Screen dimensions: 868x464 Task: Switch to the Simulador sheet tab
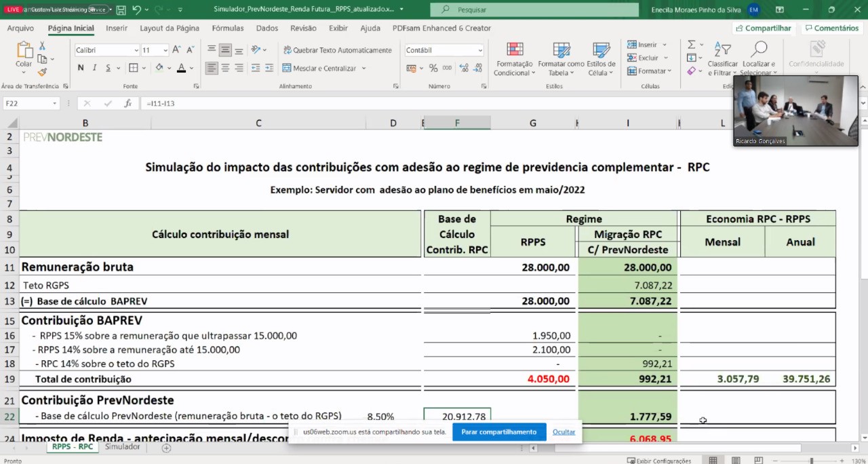click(122, 447)
